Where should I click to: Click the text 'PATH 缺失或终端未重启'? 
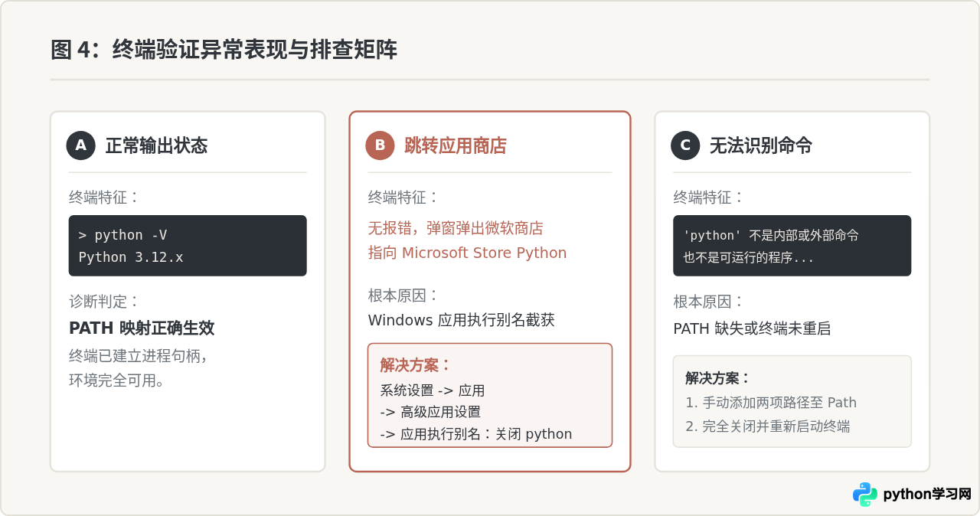752,329
